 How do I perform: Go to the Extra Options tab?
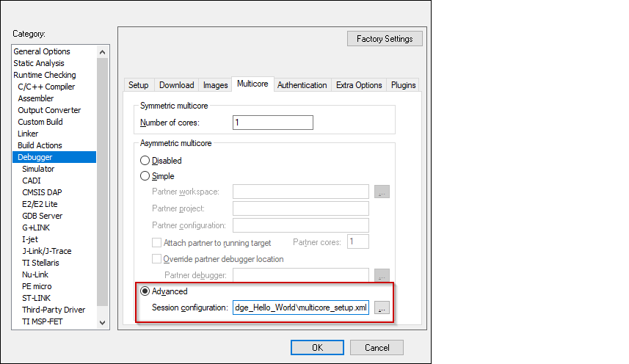(x=359, y=85)
